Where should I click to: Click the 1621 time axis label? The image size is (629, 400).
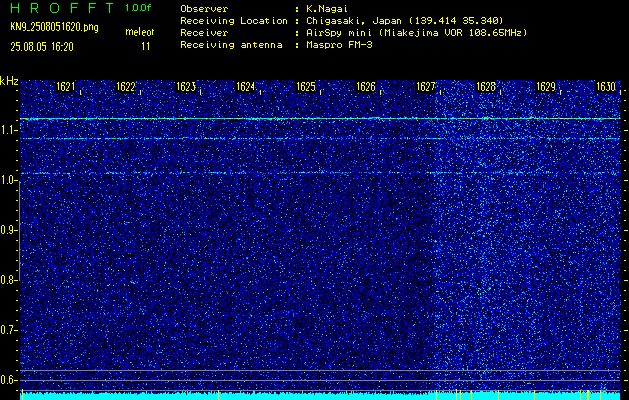(x=65, y=87)
